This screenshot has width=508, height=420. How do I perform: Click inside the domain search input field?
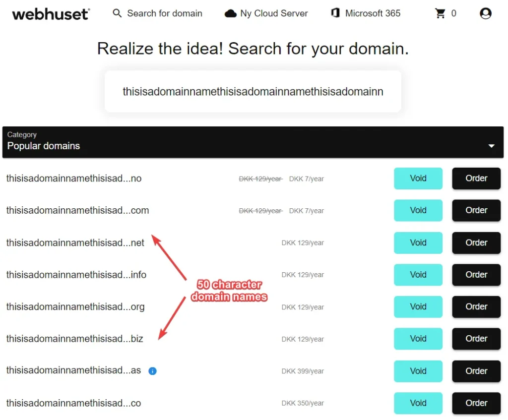[x=253, y=91]
